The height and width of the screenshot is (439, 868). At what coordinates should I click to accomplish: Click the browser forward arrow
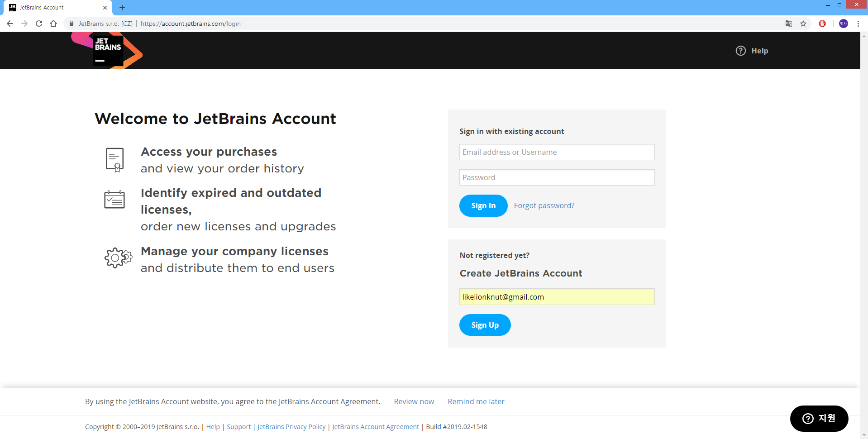coord(24,24)
